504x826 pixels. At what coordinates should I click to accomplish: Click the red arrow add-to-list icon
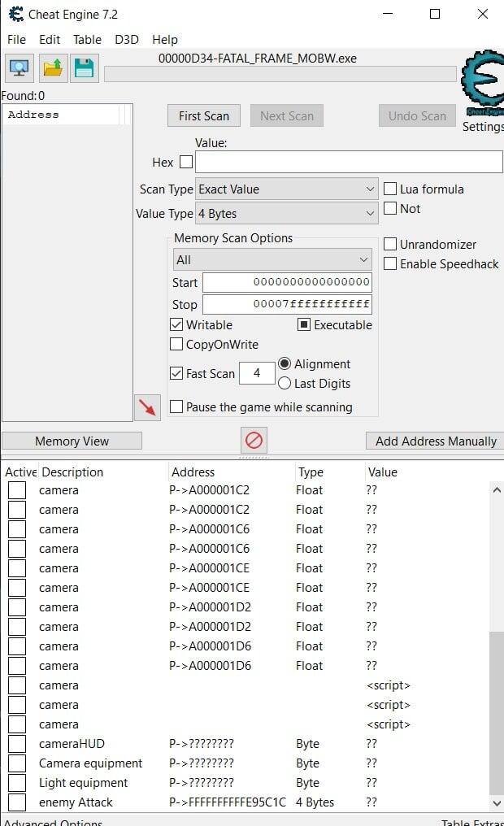coord(147,407)
